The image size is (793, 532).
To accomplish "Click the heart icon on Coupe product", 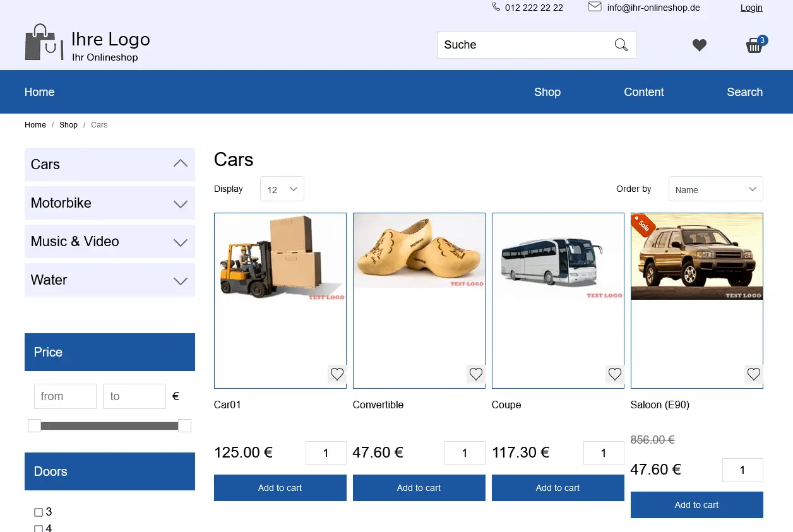I will pyautogui.click(x=615, y=374).
